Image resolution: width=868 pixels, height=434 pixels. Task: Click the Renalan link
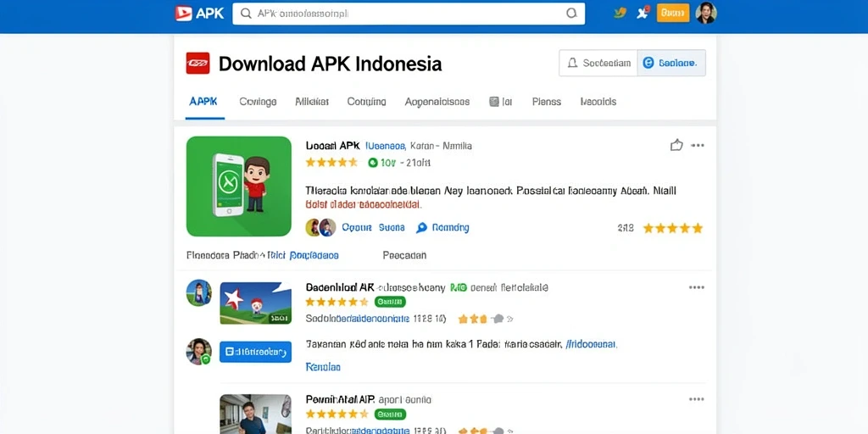[x=323, y=367]
